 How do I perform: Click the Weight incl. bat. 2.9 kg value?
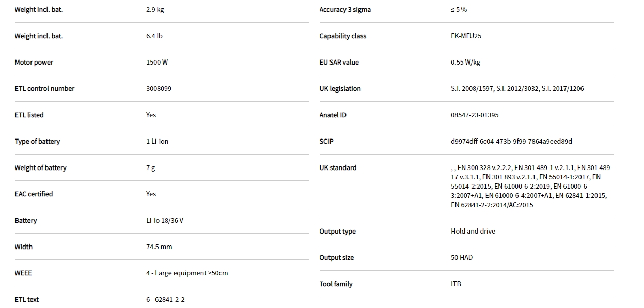(155, 10)
